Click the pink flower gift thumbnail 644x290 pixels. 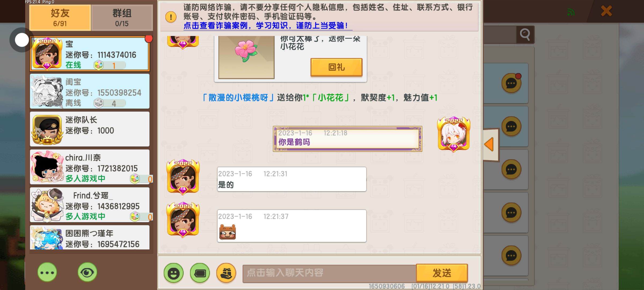tap(246, 57)
